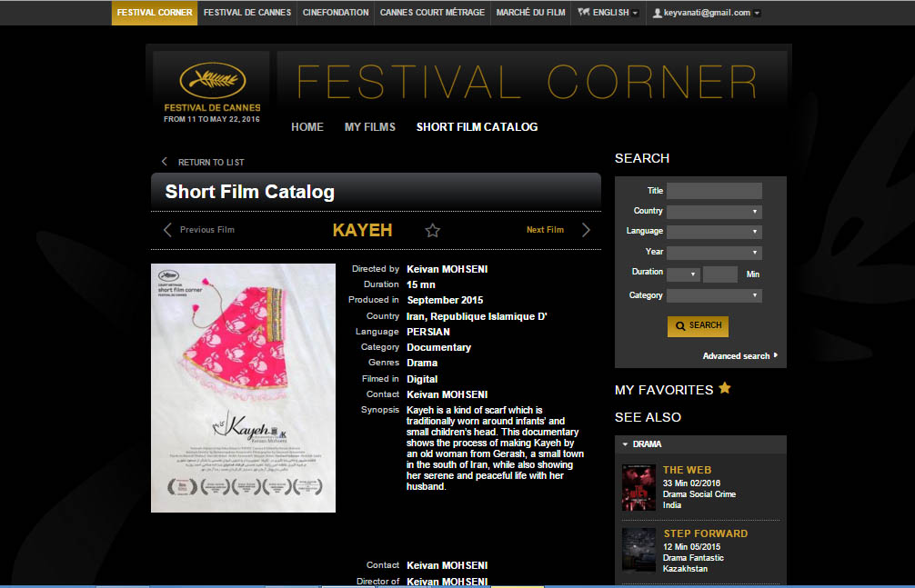Open the Year dropdown in search

coord(714,253)
